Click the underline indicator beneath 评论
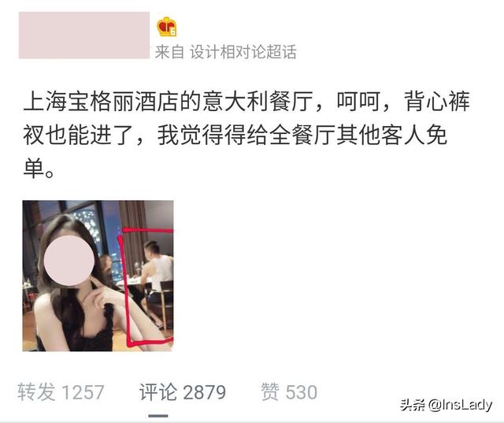This screenshot has height=423, width=504. coord(158,416)
